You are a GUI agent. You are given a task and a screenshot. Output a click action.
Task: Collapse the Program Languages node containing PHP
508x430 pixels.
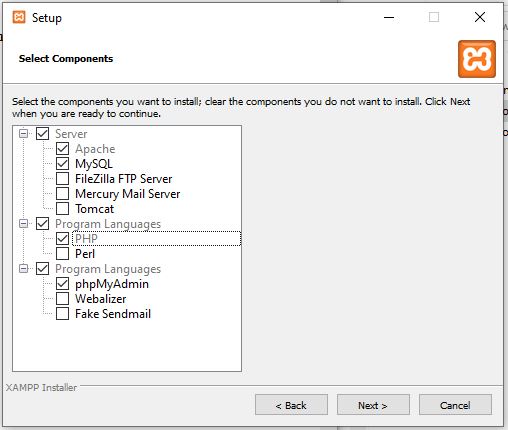[x=23, y=224]
